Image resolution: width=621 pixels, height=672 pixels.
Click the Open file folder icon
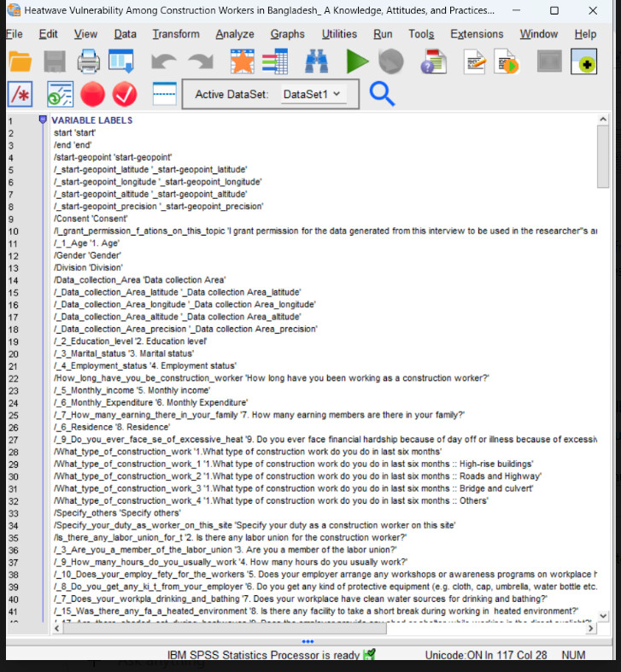[20, 62]
